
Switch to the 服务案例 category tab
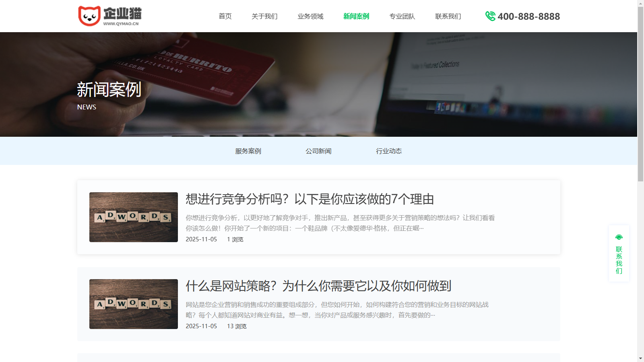coord(248,151)
